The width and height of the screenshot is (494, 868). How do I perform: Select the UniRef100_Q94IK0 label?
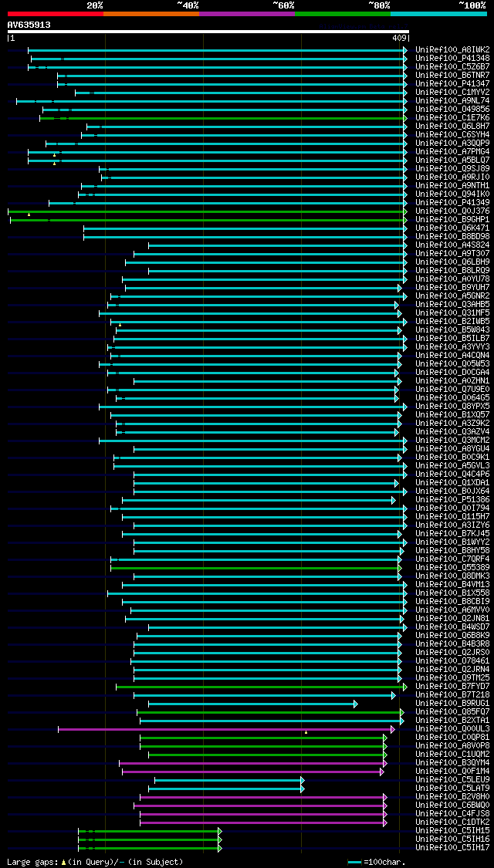(452, 194)
